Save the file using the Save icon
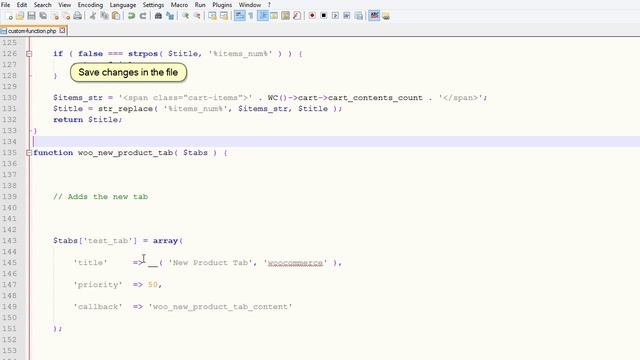Screen dimensions: 640x360 [x=31, y=16]
